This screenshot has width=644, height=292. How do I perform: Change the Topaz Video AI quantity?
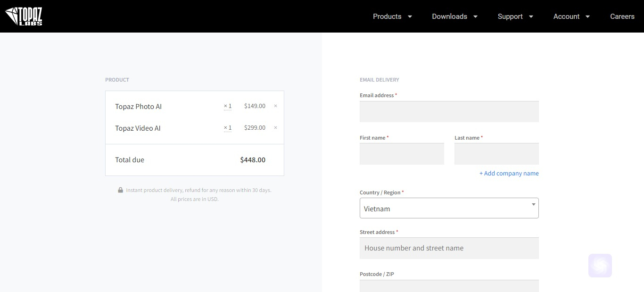(228, 128)
